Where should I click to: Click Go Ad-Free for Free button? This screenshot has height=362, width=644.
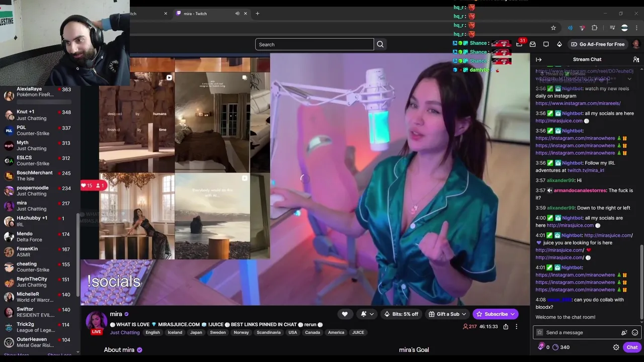(x=598, y=44)
